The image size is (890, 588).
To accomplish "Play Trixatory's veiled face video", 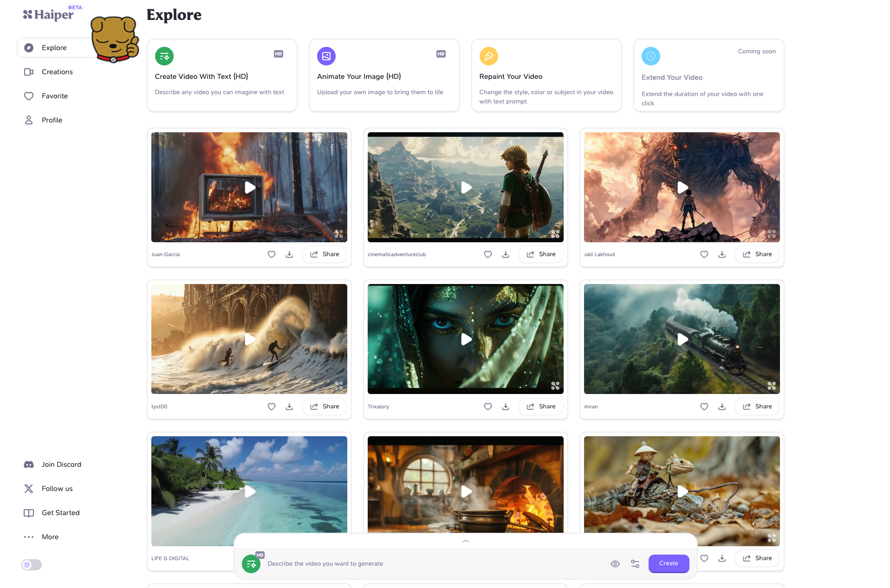I will 466,339.
